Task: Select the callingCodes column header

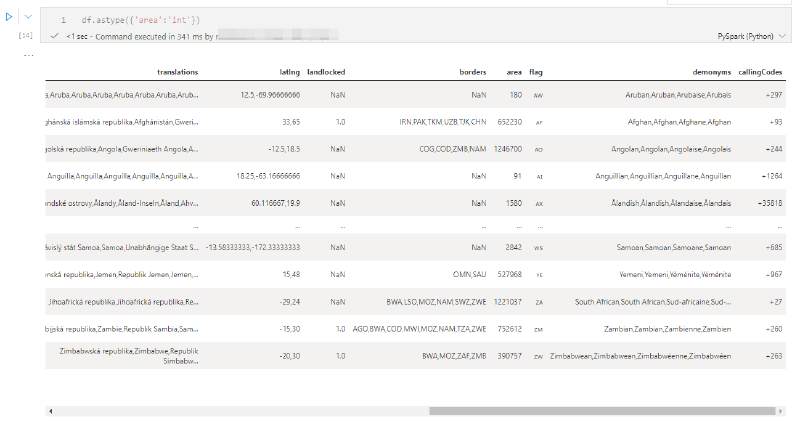Action: [760, 72]
